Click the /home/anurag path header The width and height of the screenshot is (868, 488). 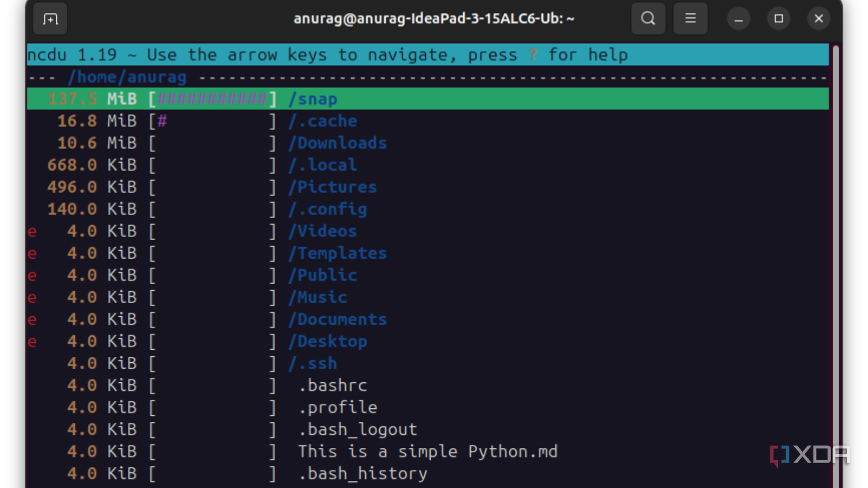tap(127, 77)
